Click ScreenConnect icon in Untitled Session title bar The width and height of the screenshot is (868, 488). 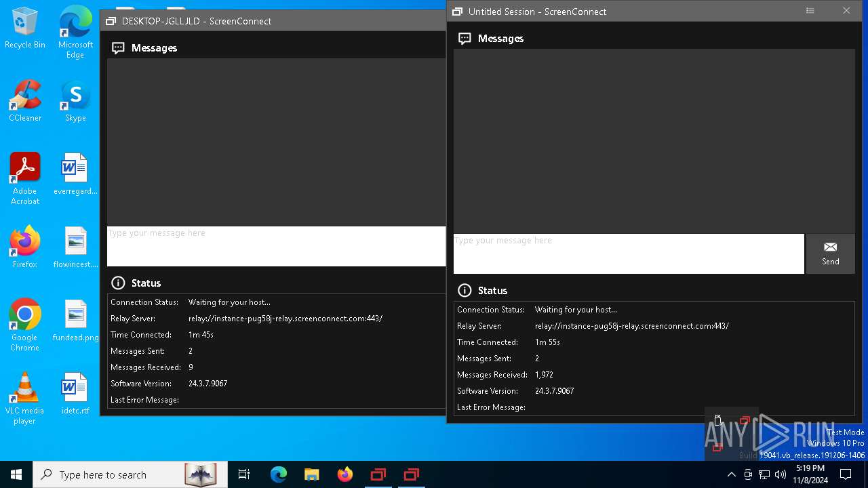[x=458, y=12]
